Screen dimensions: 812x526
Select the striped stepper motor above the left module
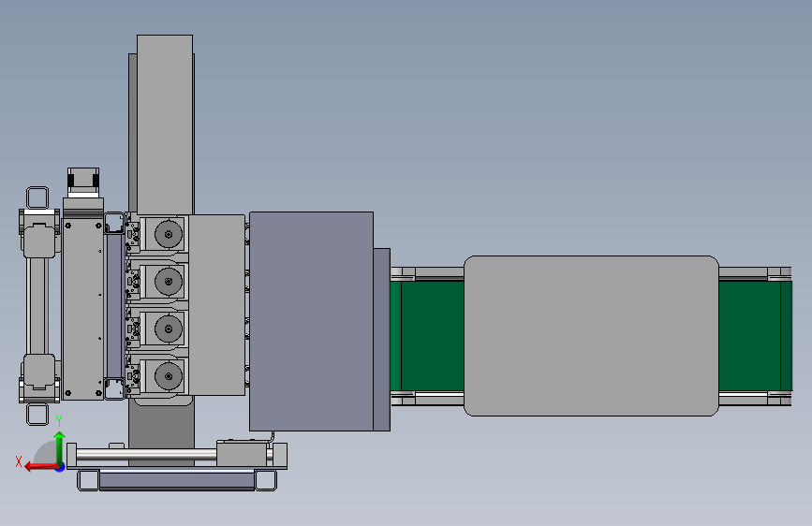(x=83, y=181)
